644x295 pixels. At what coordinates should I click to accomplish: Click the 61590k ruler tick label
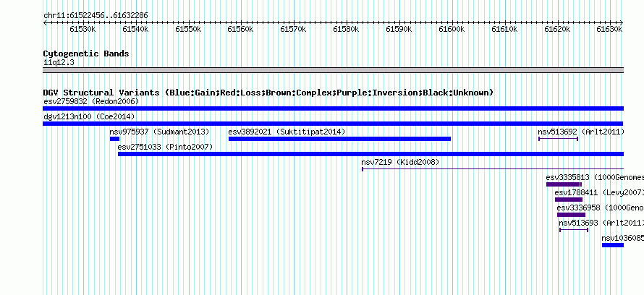[399, 29]
